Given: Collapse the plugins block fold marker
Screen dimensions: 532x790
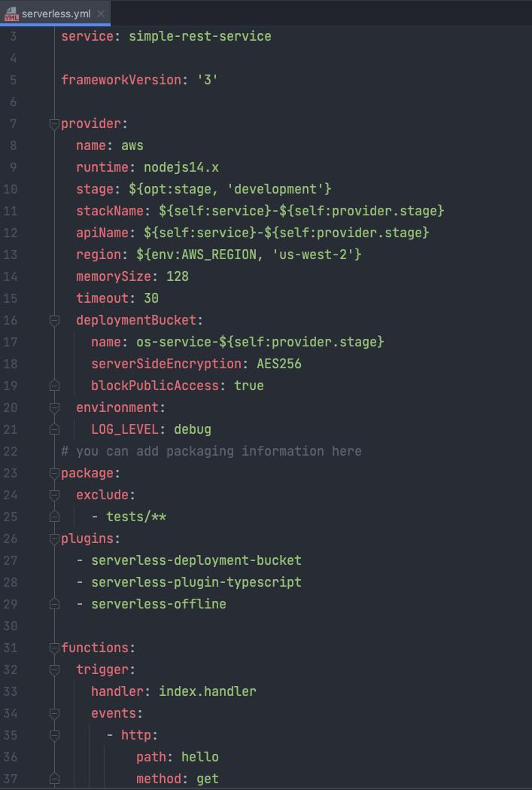Looking at the screenshot, I should pos(54,538).
